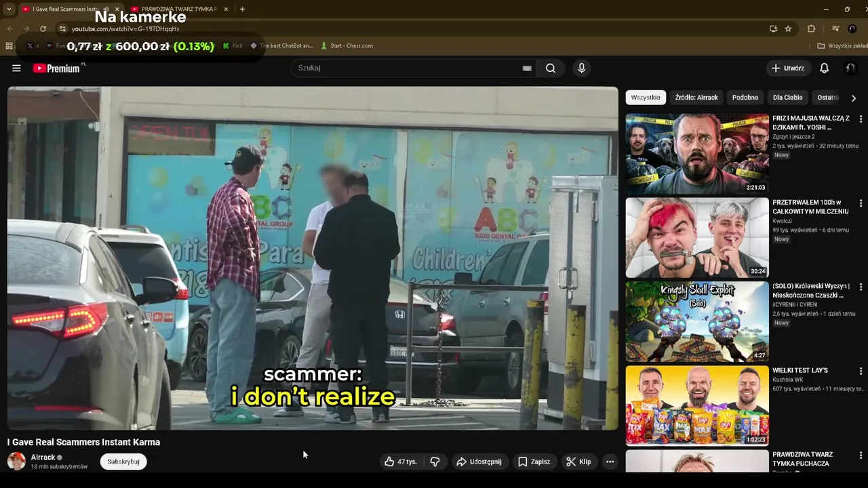868x488 pixels.
Task: View site information icon in address bar
Action: 62,28
